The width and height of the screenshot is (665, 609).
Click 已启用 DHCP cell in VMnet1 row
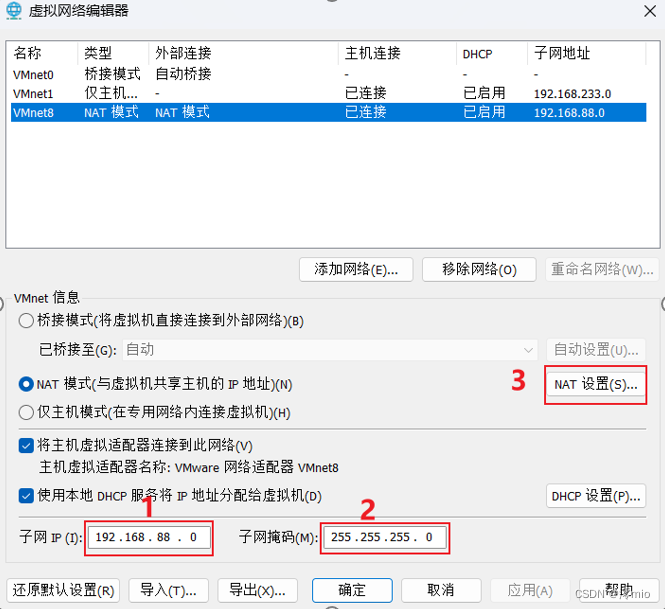(484, 93)
